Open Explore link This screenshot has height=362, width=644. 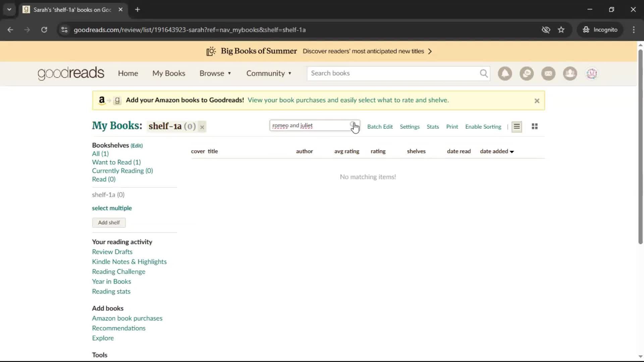(x=103, y=338)
